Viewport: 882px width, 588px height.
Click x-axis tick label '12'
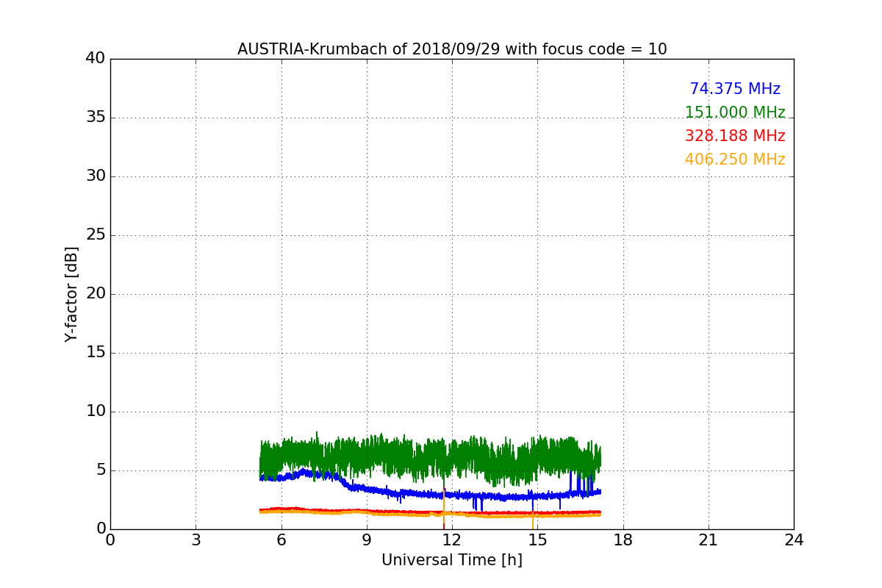tap(452, 540)
